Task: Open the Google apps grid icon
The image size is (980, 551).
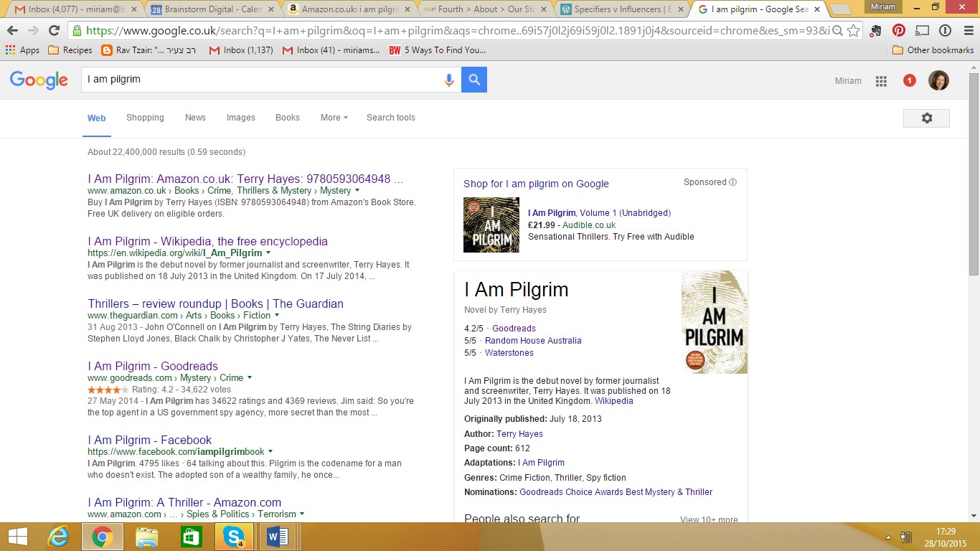Action: [x=881, y=81]
